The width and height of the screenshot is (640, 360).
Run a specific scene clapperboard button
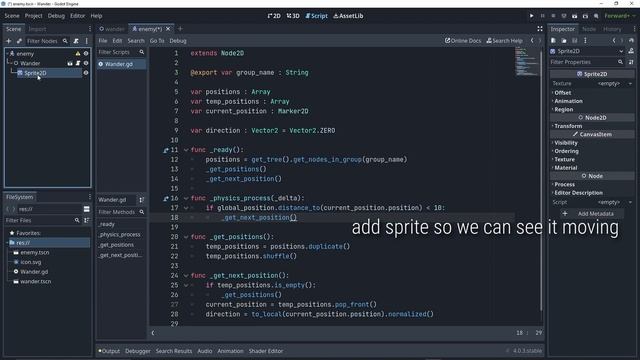(585, 16)
